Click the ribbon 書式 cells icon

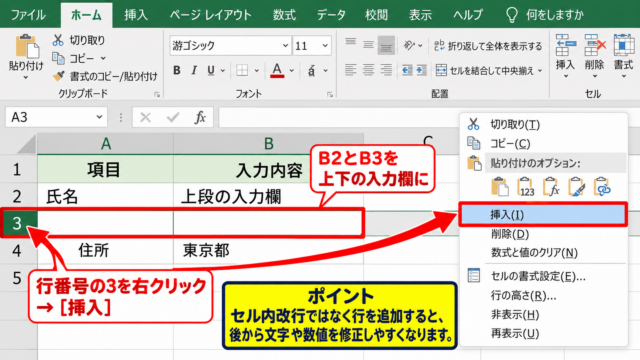coord(624,45)
